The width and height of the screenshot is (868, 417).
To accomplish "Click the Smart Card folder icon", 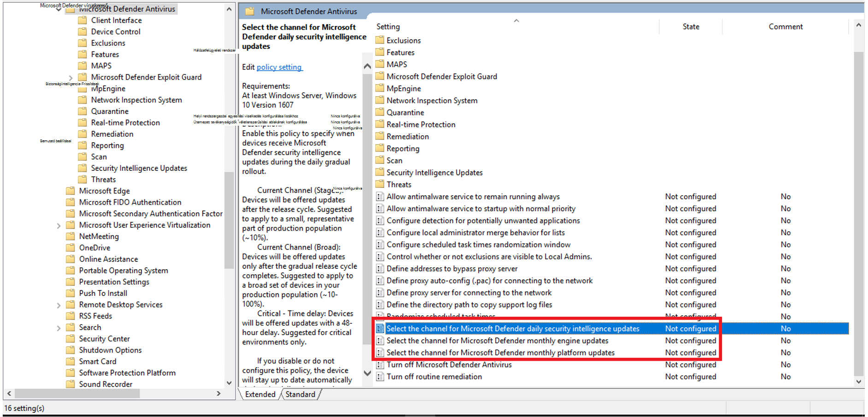I will (70, 362).
